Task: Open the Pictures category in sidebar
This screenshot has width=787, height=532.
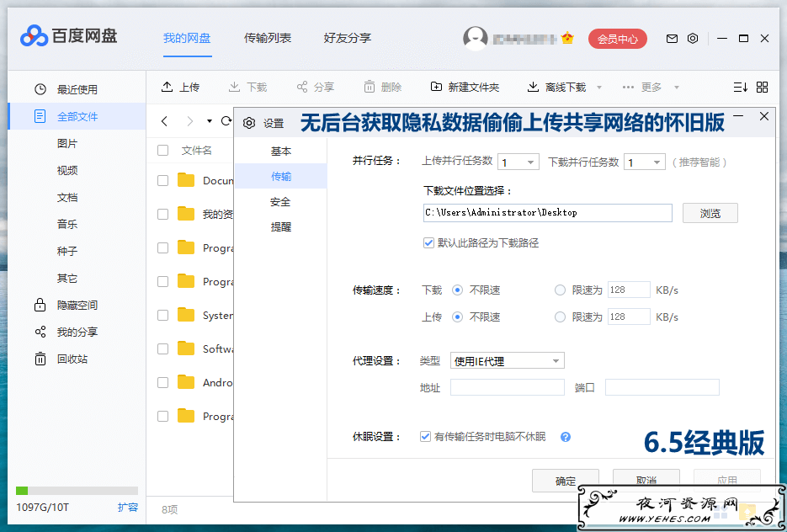Action: (x=67, y=144)
